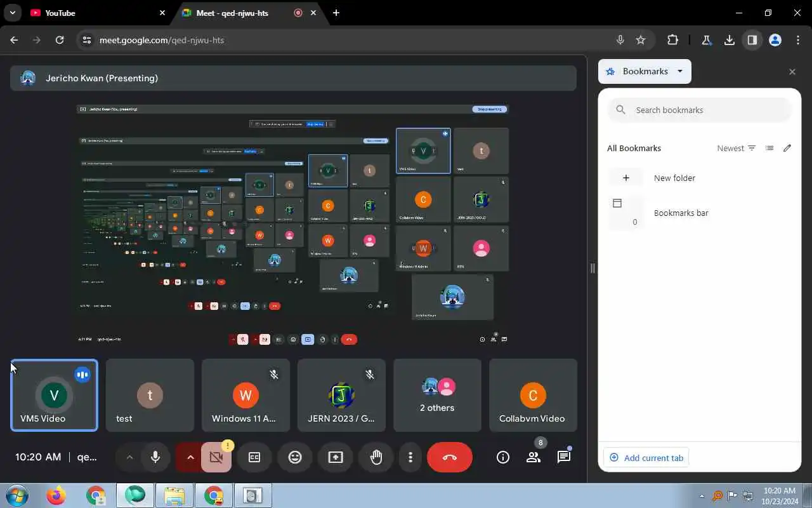The image size is (812, 508).
Task: Select the JERN 2023 participant tile
Action: pyautogui.click(x=341, y=395)
